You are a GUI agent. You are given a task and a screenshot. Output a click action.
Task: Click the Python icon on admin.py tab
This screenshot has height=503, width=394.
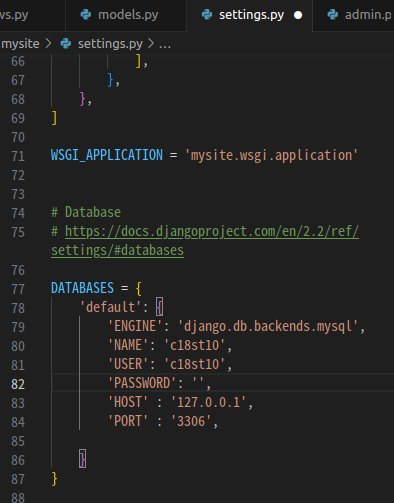333,15
